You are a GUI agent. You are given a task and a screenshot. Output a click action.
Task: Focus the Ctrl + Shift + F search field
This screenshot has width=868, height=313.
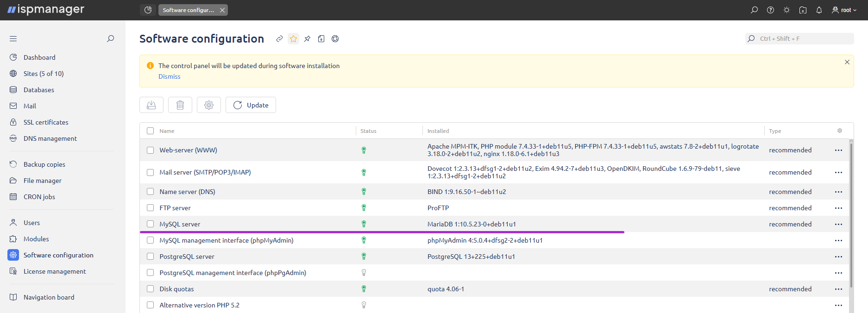coord(799,38)
